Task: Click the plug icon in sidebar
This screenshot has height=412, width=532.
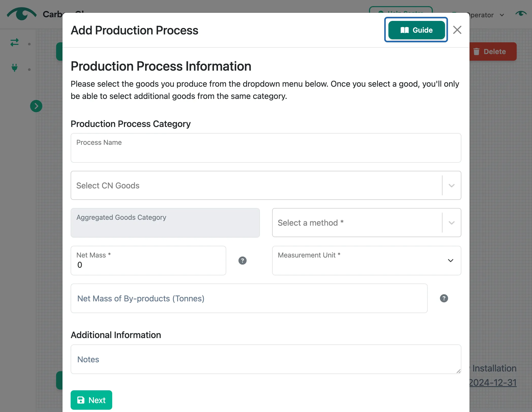Action: (15, 68)
